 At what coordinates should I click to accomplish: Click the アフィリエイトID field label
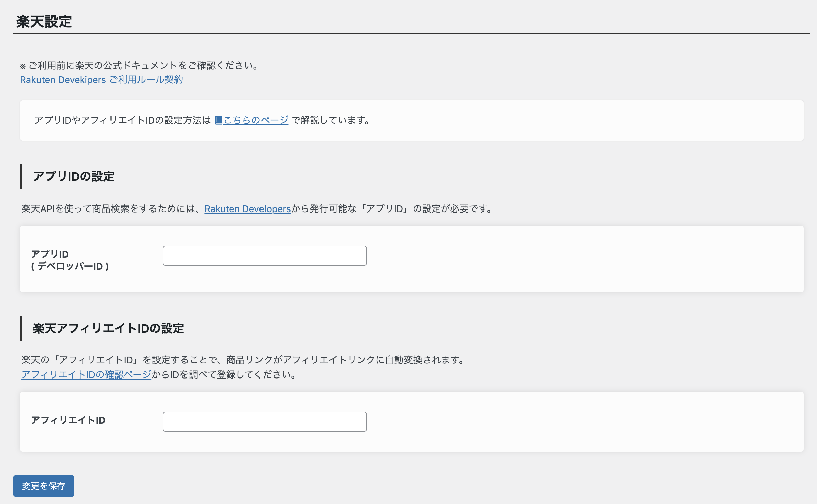(x=68, y=420)
